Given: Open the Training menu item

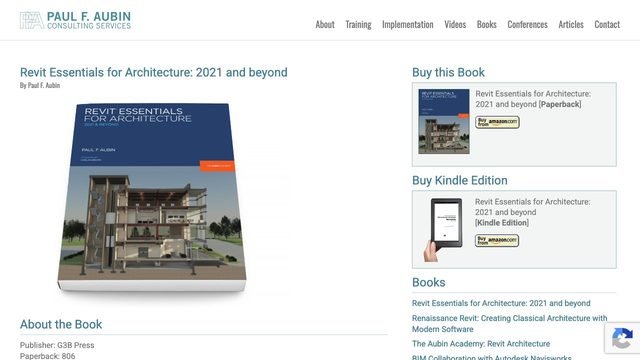Looking at the screenshot, I should point(358,24).
